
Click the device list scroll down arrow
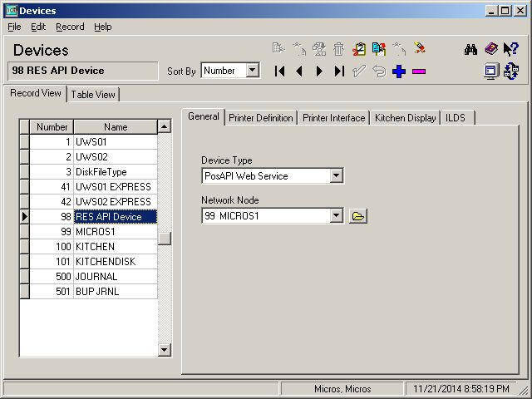[x=165, y=349]
